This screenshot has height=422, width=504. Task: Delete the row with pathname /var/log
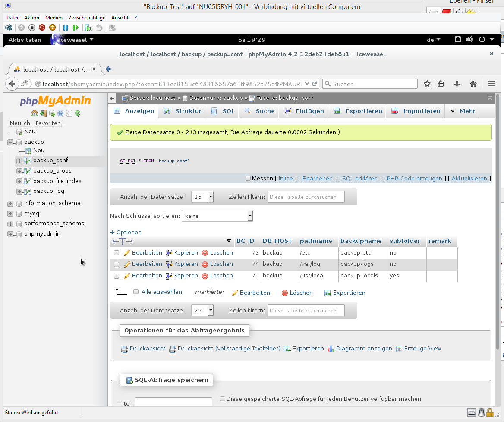217,264
